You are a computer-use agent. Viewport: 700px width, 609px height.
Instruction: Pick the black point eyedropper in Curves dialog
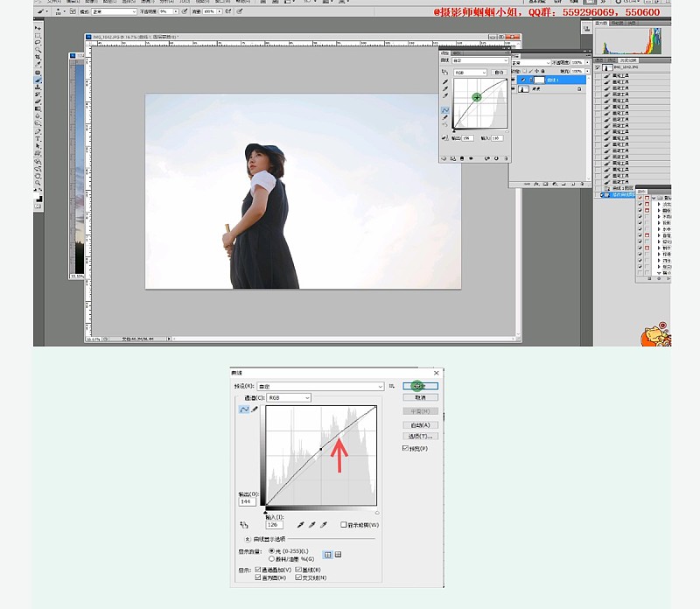click(x=300, y=525)
